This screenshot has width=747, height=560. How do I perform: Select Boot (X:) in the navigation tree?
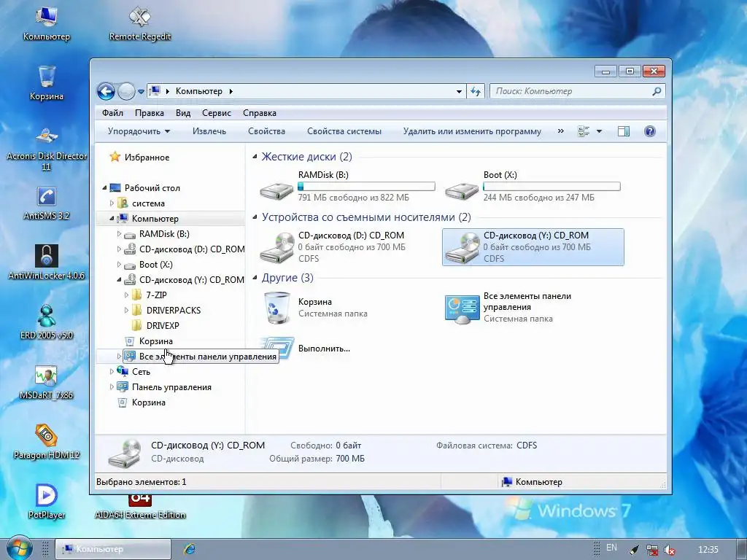tap(156, 265)
